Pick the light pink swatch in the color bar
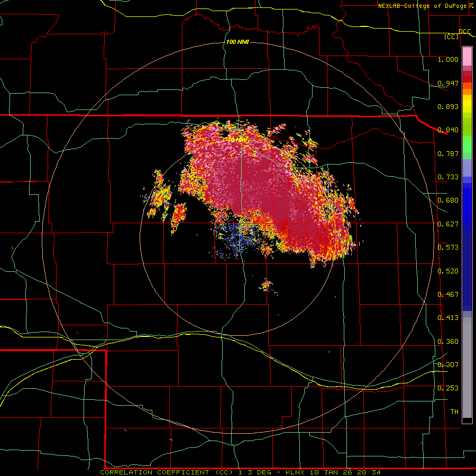The width and height of the screenshot is (476, 476). tap(467, 57)
